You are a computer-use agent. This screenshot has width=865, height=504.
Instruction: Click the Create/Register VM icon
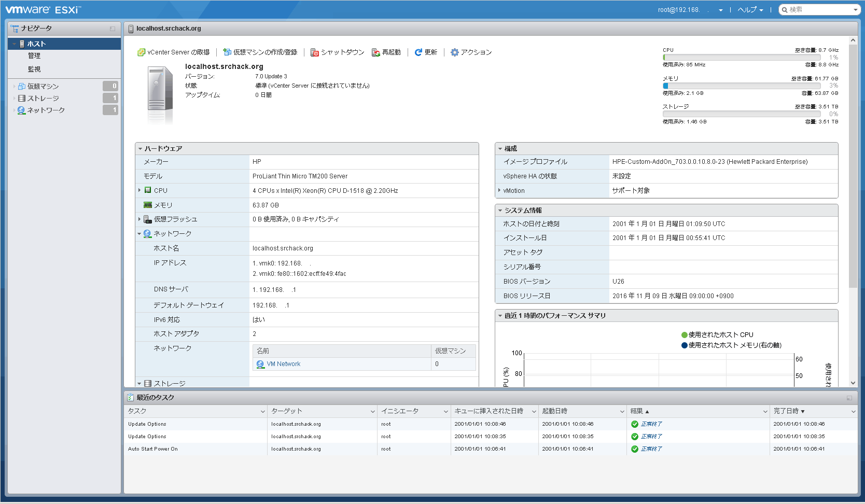227,52
